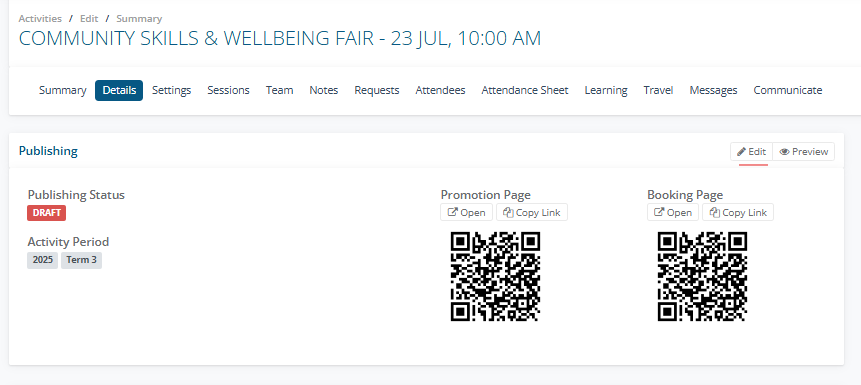Open the Booking Page link
The height and width of the screenshot is (385, 861).
[673, 213]
